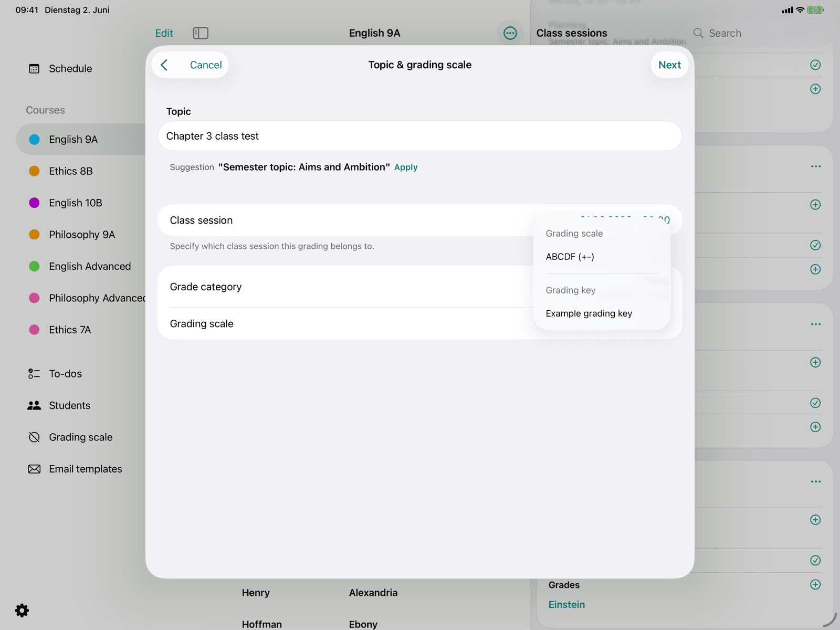Cancel the grading dialog
The width and height of the screenshot is (840, 630).
(x=206, y=65)
